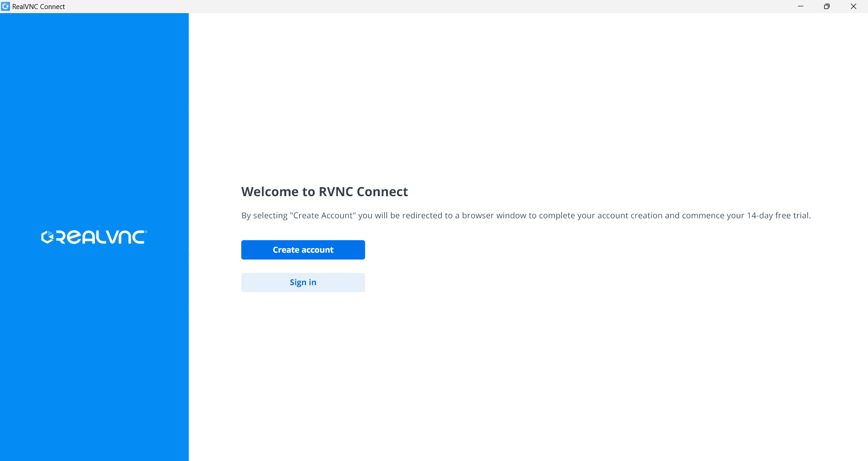This screenshot has height=461, width=868.
Task: Click the blue sidebar panel
Action: [x=94, y=362]
